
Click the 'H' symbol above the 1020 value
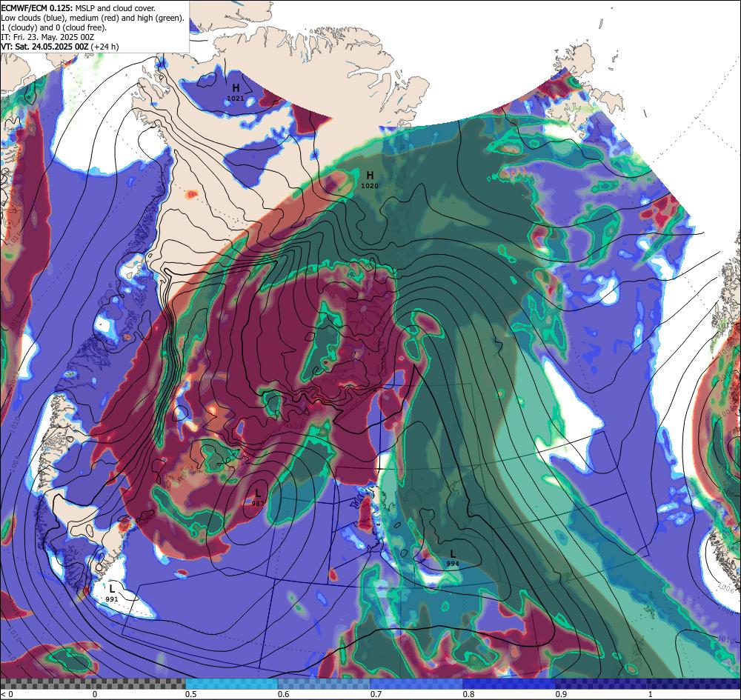click(370, 176)
